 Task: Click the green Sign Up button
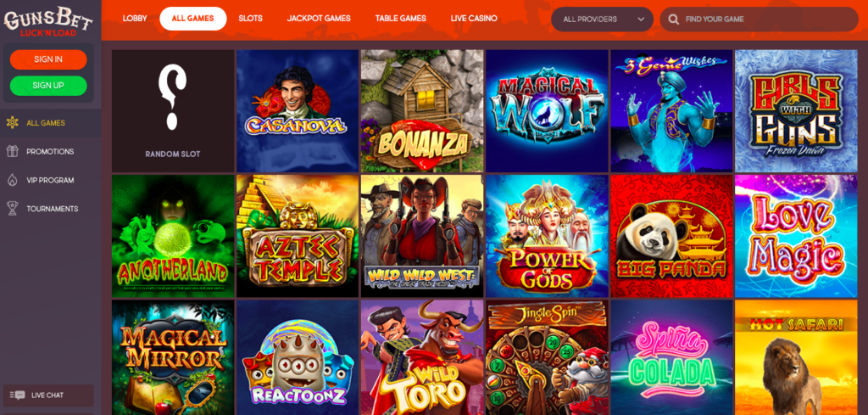click(x=48, y=86)
